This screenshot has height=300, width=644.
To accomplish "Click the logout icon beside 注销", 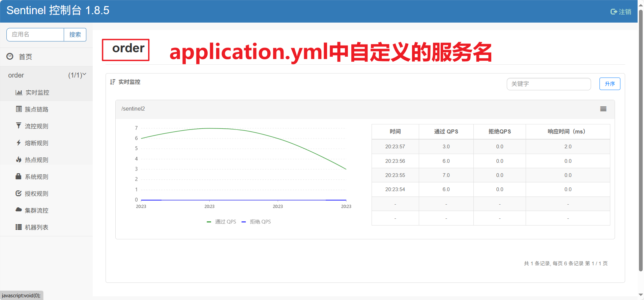I will coord(614,12).
